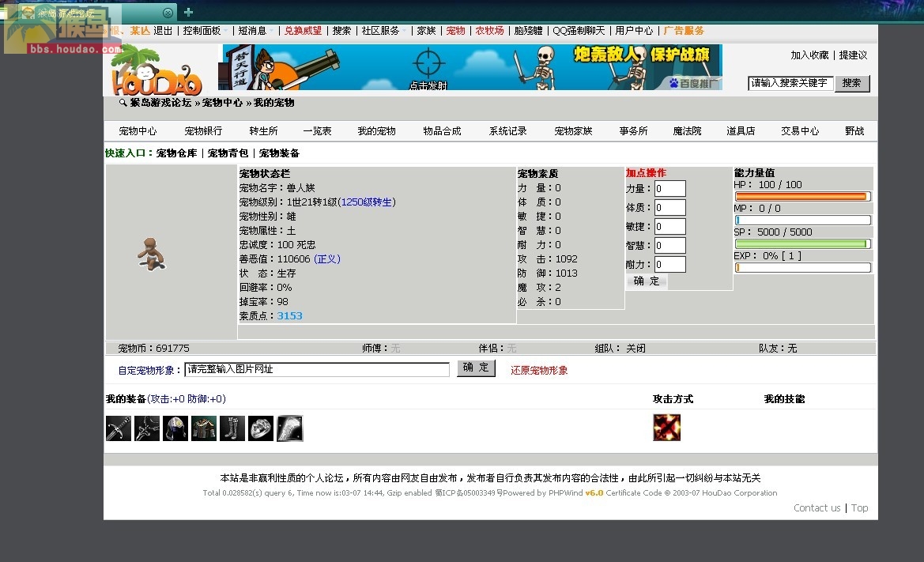Screen dimensions: 924x562
Task: Expand 短消息 dropdown menu
Action: (x=256, y=31)
